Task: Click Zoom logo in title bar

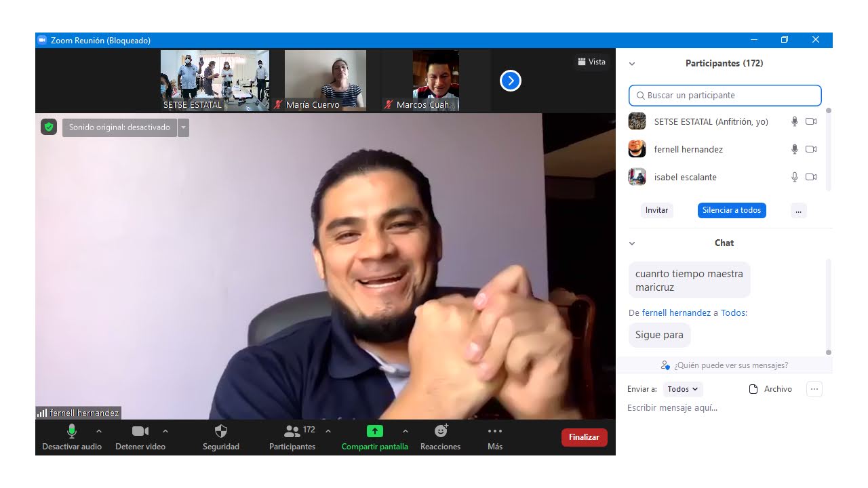Action: click(x=42, y=41)
